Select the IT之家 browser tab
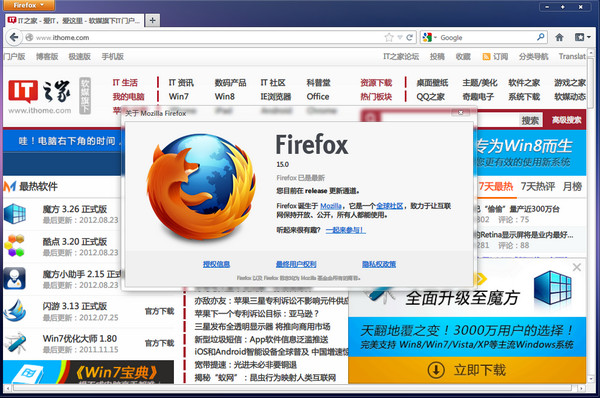 (x=75, y=20)
